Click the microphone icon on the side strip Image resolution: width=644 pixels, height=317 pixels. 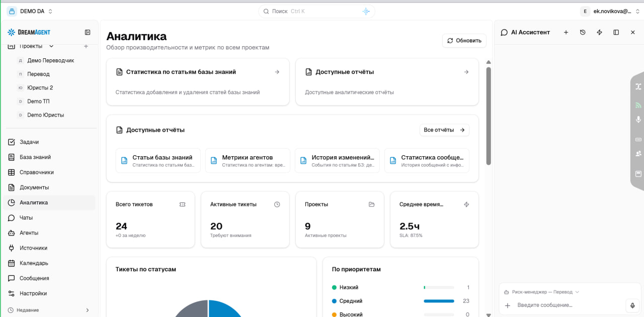pyautogui.click(x=638, y=120)
